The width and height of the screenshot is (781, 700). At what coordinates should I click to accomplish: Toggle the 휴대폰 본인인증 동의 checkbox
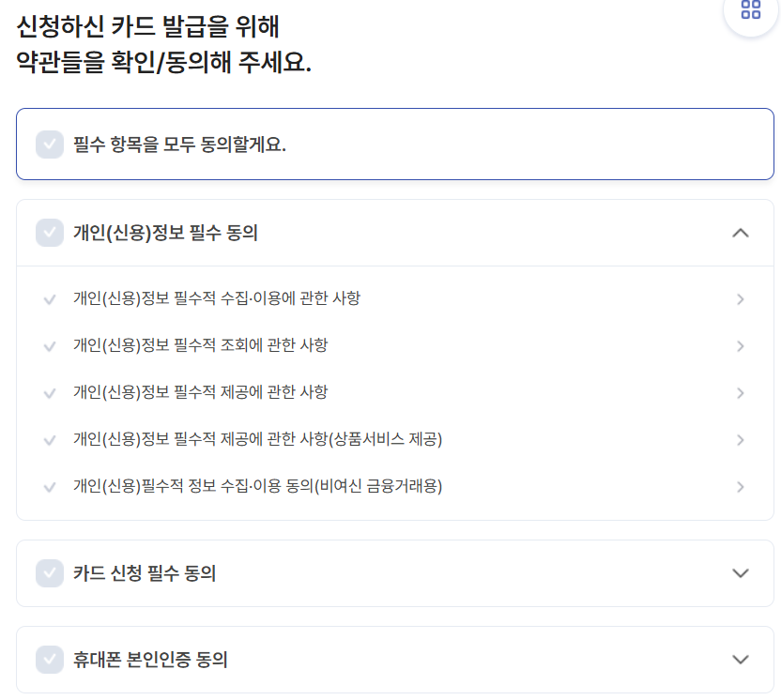click(49, 660)
